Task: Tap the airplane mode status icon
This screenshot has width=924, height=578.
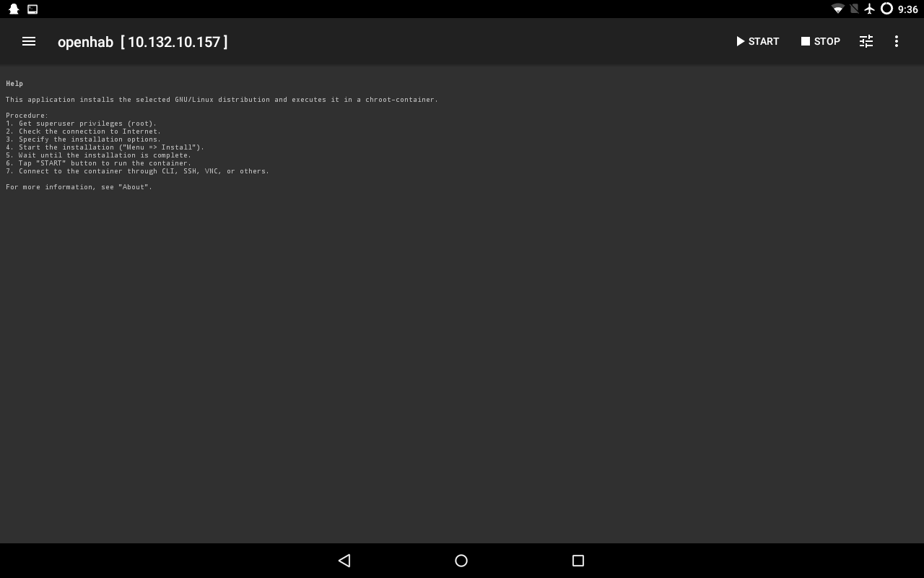Action: (870, 9)
